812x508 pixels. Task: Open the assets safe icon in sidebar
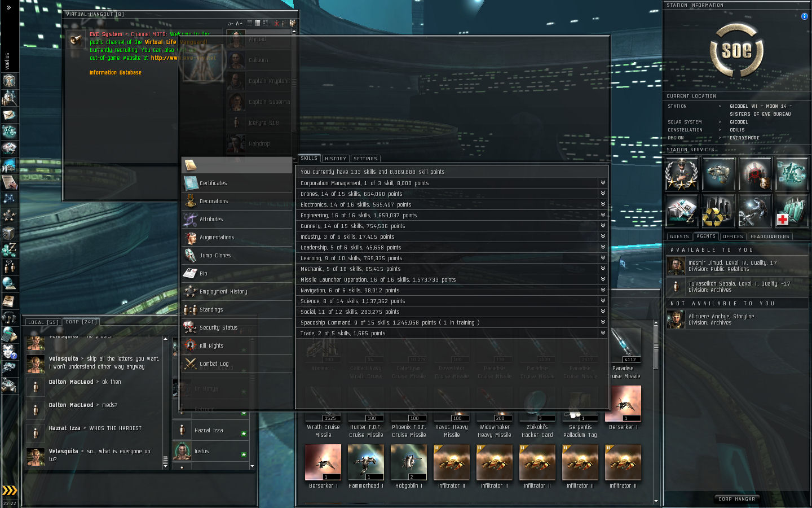click(x=9, y=233)
